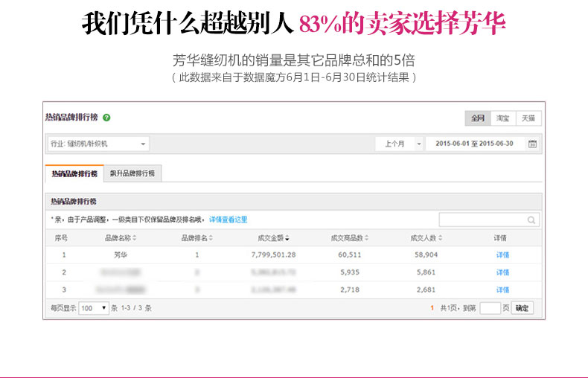Click the 5,935 成交商品数 cell
This screenshot has height=378, width=588.
pos(350,272)
